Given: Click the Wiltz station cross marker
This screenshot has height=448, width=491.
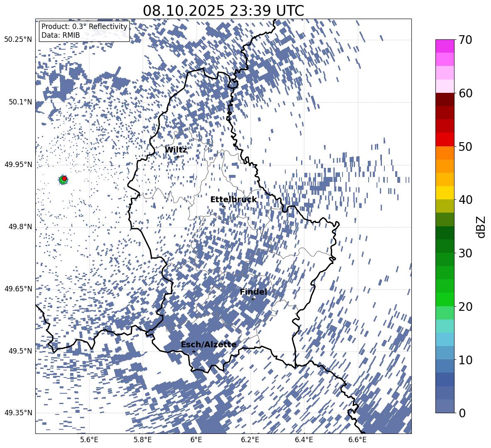Looking at the screenshot, I should [178, 157].
